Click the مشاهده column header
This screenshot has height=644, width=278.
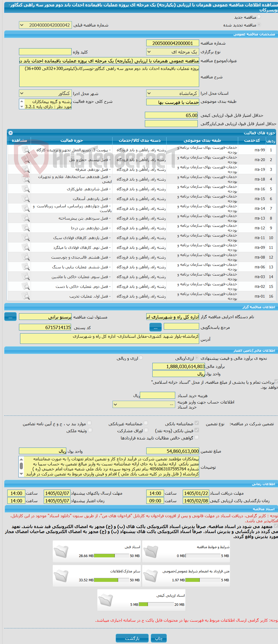click(x=19, y=140)
